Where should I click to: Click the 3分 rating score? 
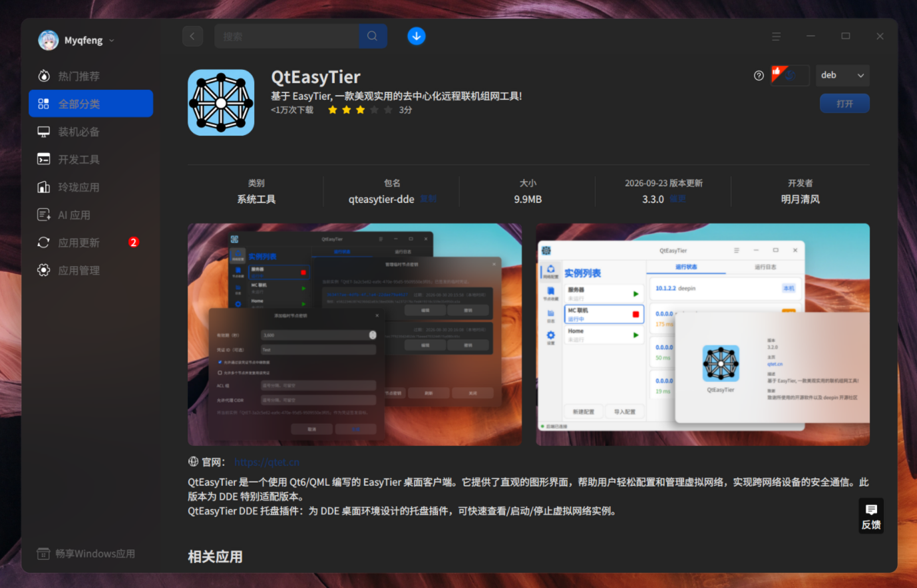(x=405, y=110)
